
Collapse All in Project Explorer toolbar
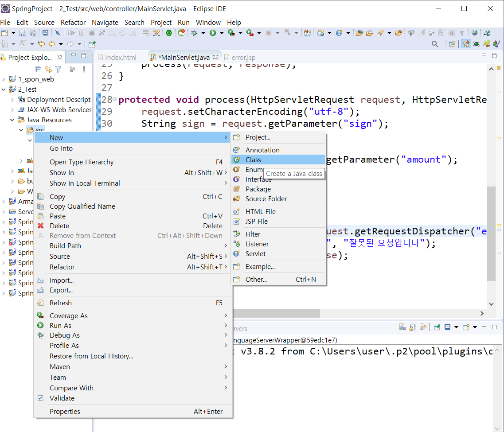click(x=38, y=69)
